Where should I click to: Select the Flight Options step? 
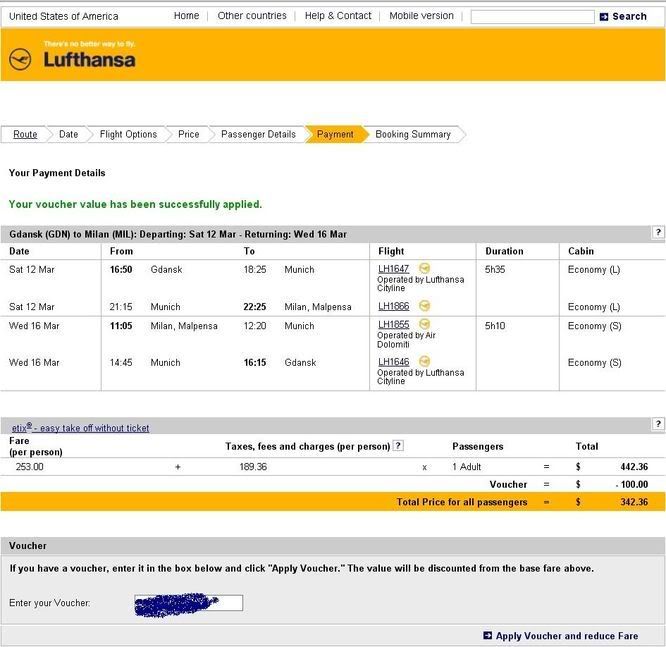coord(128,134)
